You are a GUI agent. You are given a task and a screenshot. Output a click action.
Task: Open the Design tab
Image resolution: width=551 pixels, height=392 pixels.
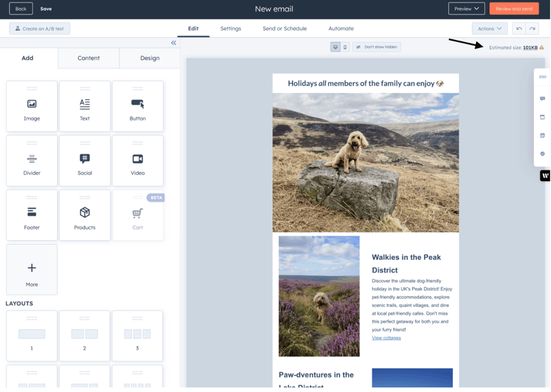(150, 58)
